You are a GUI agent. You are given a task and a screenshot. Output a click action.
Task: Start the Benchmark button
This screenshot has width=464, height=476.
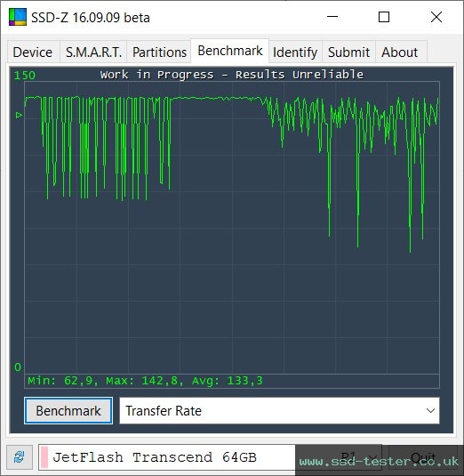pos(68,411)
